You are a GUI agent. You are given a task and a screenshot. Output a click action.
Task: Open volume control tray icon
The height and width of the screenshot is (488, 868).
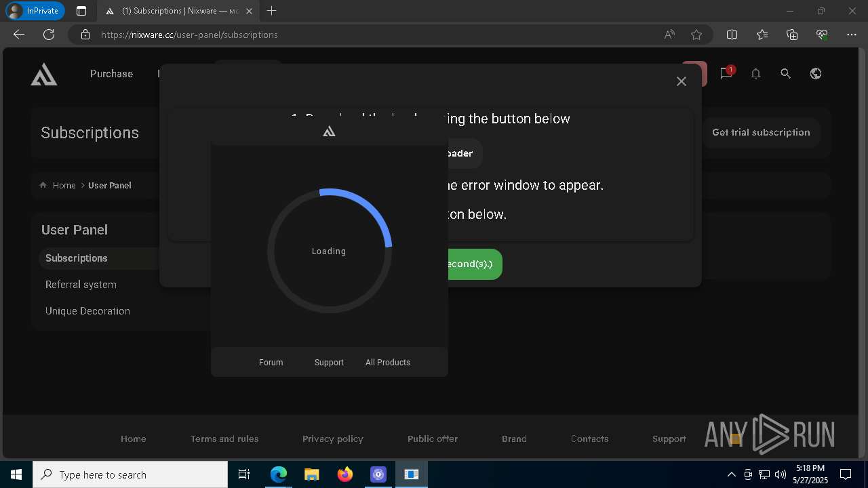click(x=781, y=474)
